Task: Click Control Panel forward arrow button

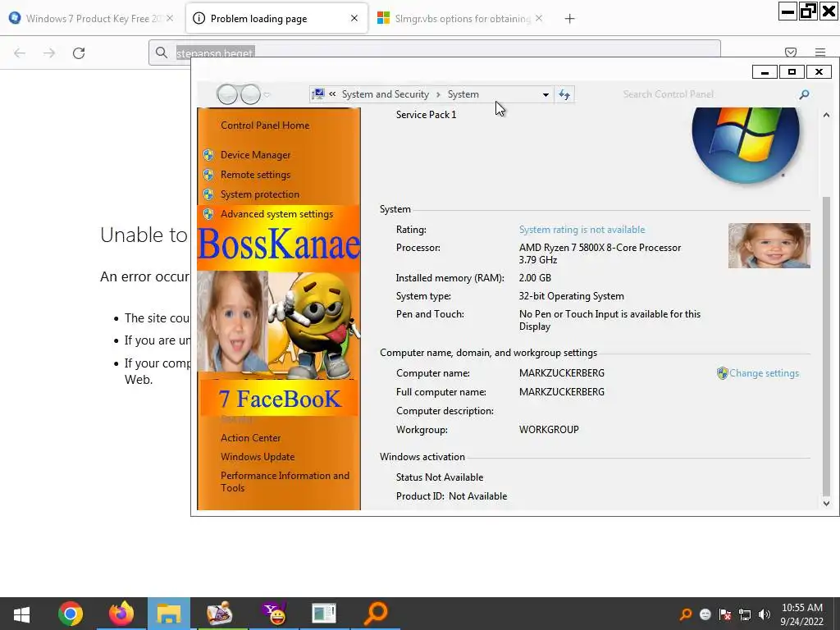Action: (x=250, y=95)
